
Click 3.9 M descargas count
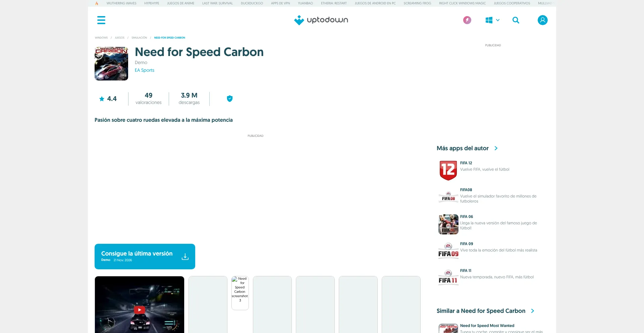189,99
